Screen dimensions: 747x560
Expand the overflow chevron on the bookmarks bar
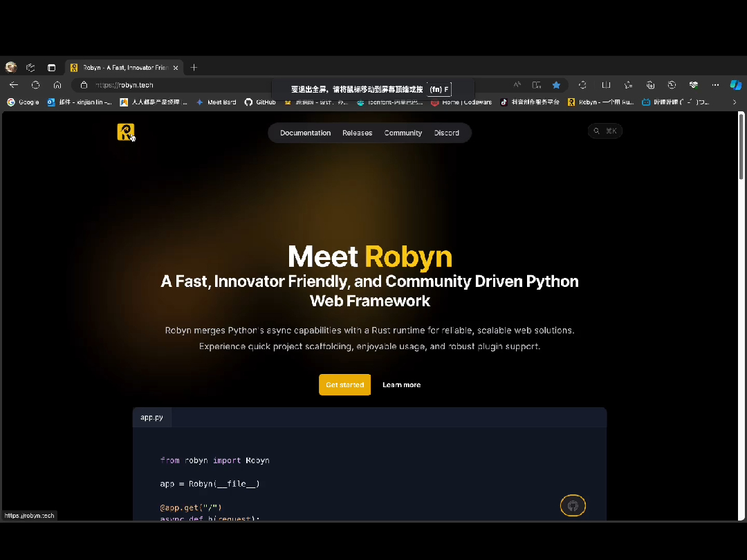click(735, 102)
